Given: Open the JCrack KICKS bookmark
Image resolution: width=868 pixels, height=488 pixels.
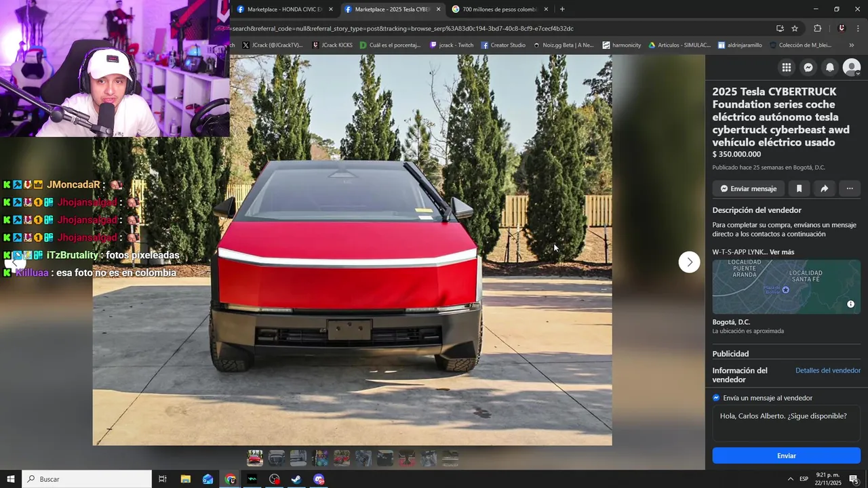Looking at the screenshot, I should click(x=332, y=45).
